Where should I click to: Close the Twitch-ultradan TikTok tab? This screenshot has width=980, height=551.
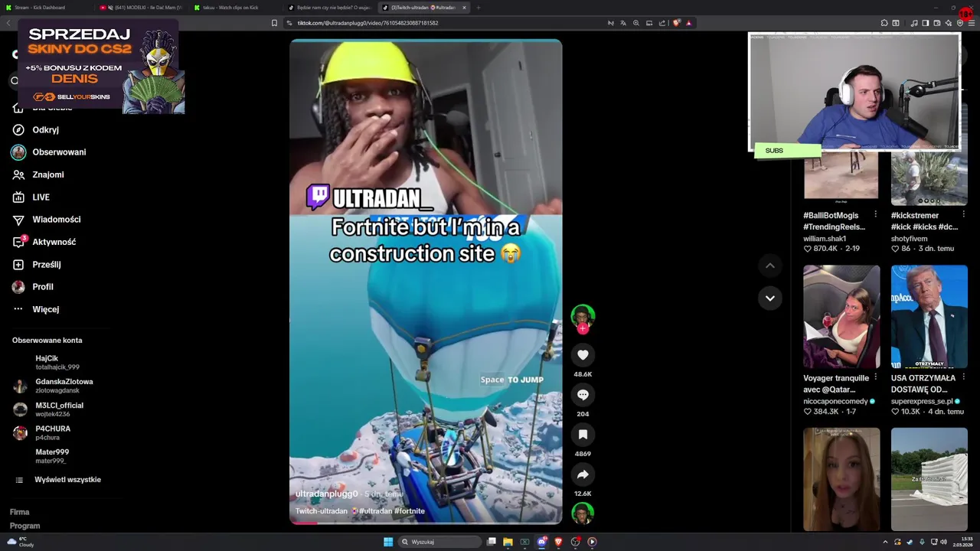464,8
